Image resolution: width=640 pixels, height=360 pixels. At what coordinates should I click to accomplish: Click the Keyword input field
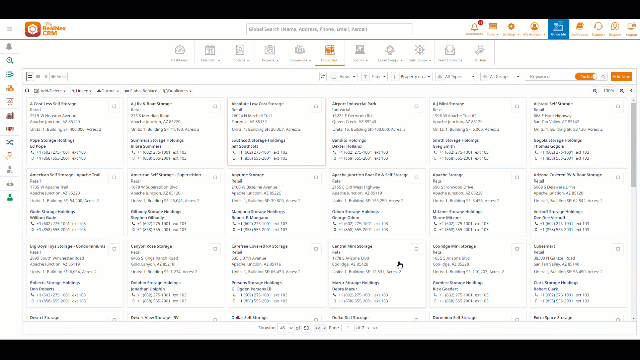click(x=549, y=77)
